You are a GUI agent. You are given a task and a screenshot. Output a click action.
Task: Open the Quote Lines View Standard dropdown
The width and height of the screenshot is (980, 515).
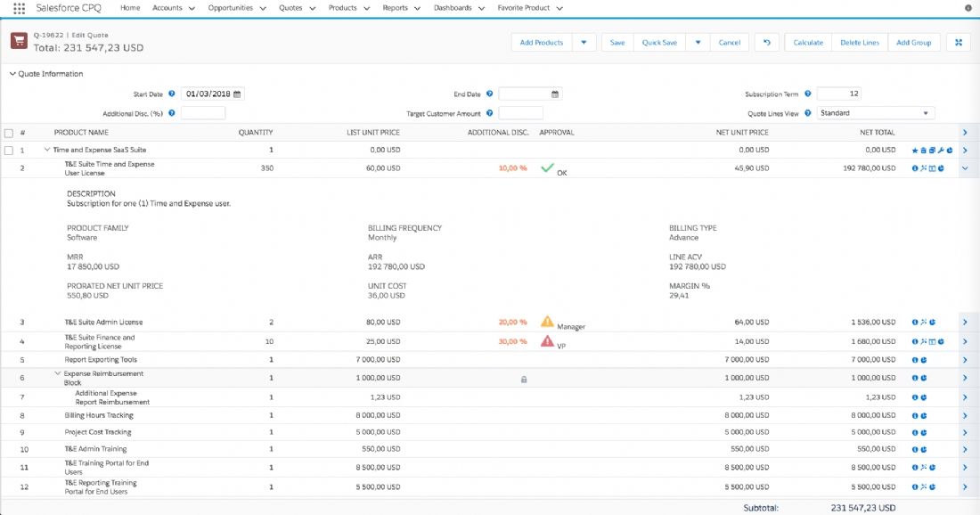pyautogui.click(x=876, y=113)
